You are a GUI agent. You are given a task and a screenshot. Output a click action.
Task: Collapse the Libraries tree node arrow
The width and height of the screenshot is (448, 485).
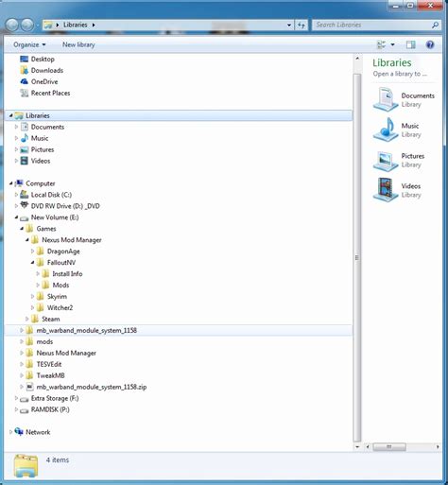coord(11,115)
